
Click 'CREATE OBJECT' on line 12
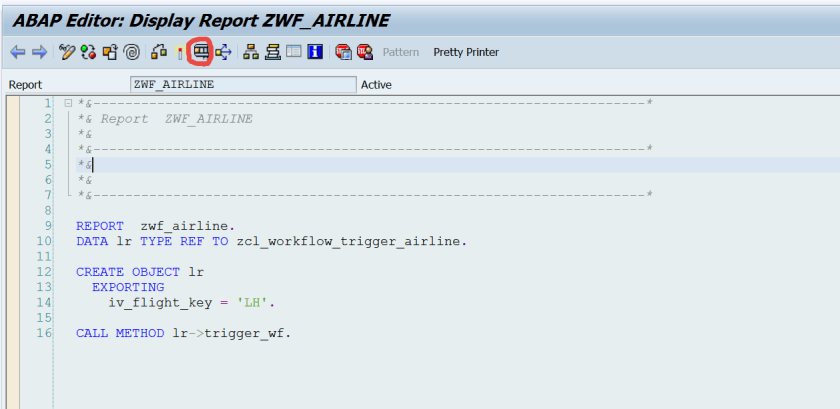pos(128,272)
